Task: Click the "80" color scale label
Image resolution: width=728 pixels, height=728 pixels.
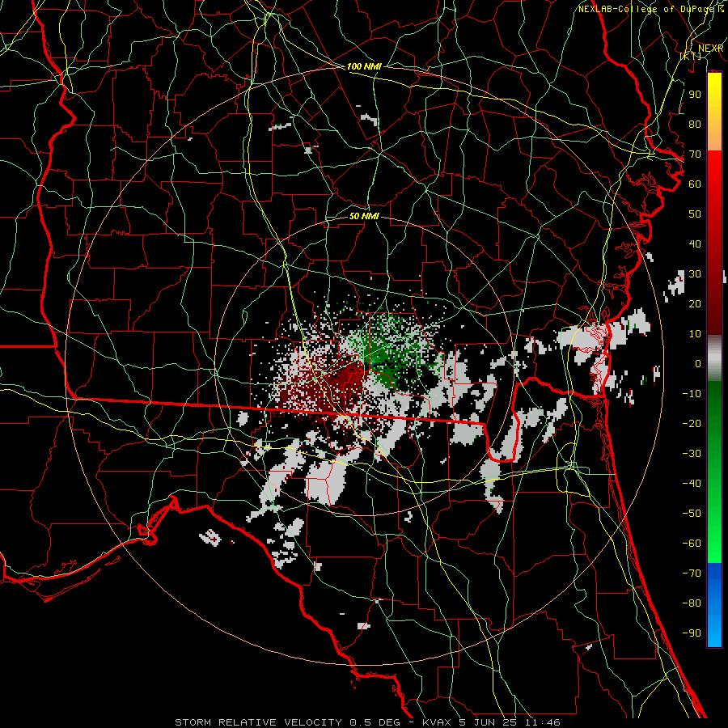Action: [695, 124]
